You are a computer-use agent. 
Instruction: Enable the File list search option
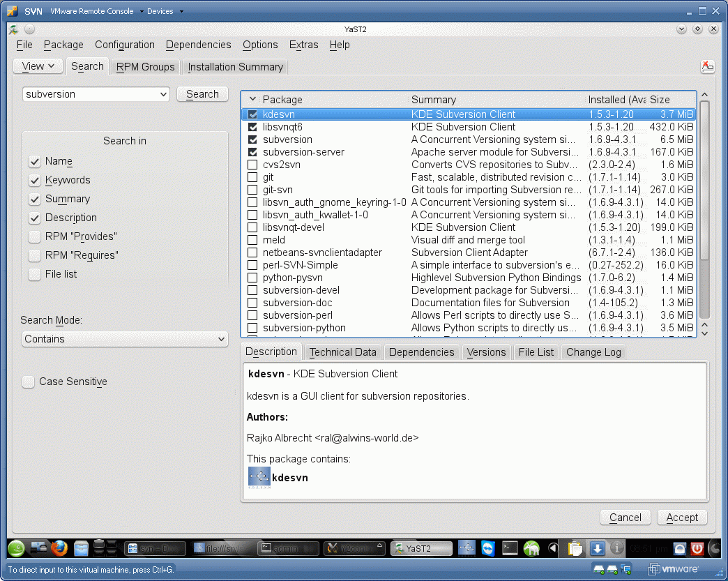click(x=34, y=275)
